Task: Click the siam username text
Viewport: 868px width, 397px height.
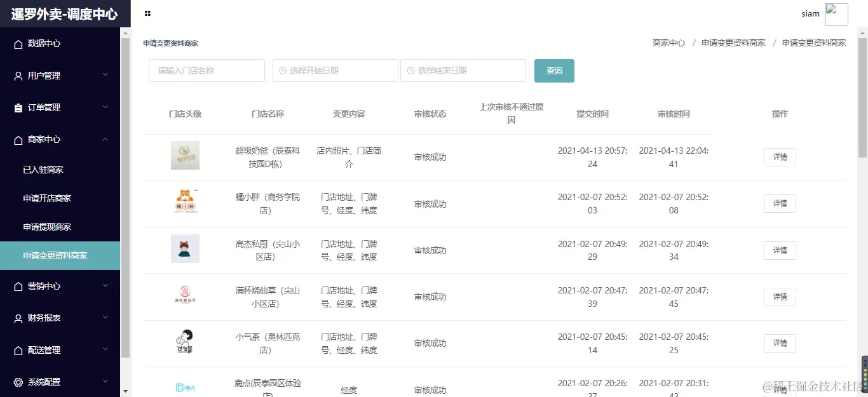Action: (810, 14)
